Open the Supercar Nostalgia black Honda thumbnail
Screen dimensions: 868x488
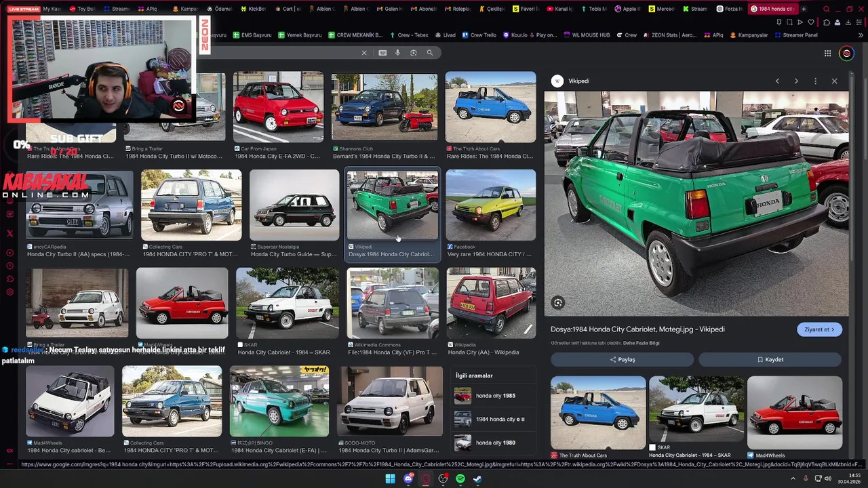pyautogui.click(x=294, y=205)
